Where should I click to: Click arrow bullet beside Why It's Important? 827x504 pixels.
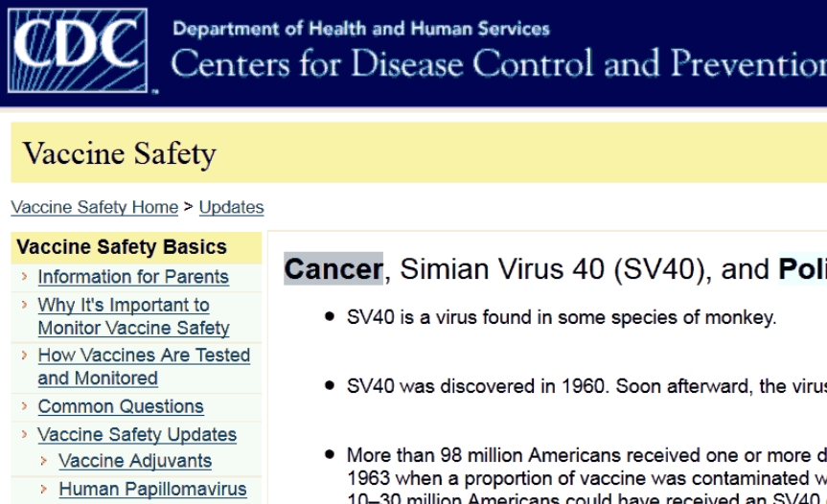[x=24, y=304]
